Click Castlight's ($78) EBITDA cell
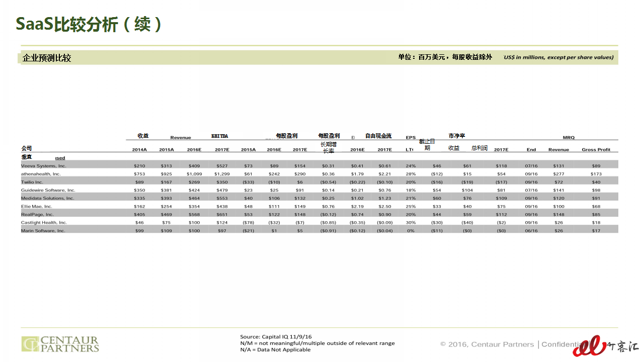 (248, 222)
